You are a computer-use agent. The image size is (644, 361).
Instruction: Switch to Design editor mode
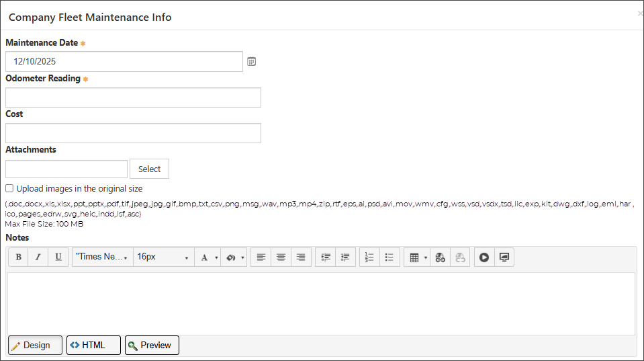36,345
